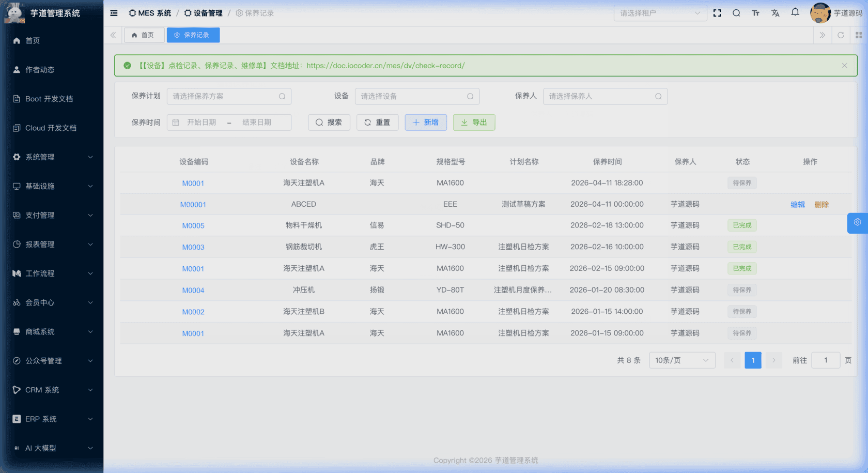This screenshot has width=868, height=473.
Task: Click the font size icon
Action: pyautogui.click(x=755, y=13)
